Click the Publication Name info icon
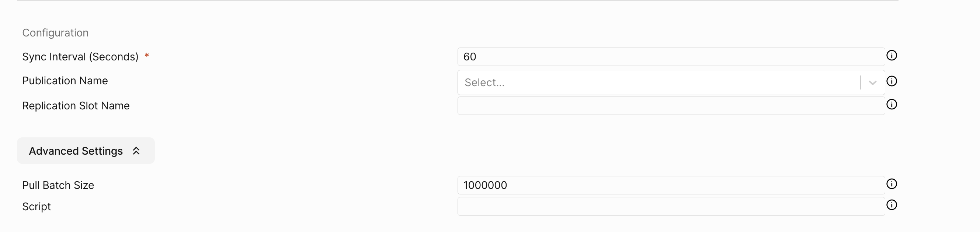This screenshot has height=232, width=980. pos(892,81)
